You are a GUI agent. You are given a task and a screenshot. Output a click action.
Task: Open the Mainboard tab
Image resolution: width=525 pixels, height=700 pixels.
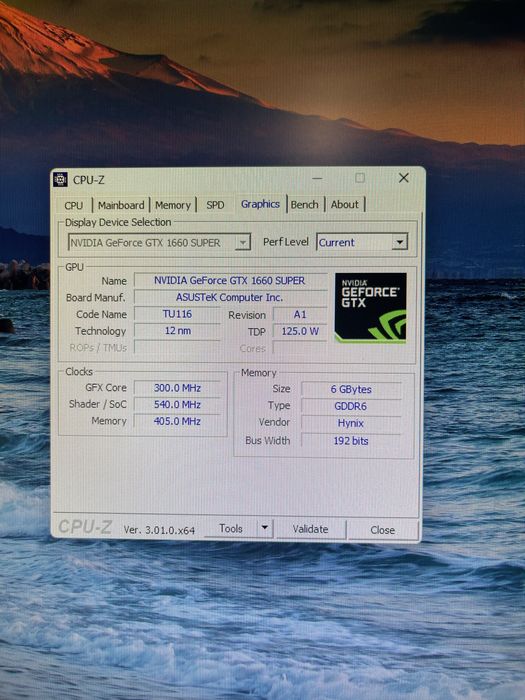[x=121, y=205]
